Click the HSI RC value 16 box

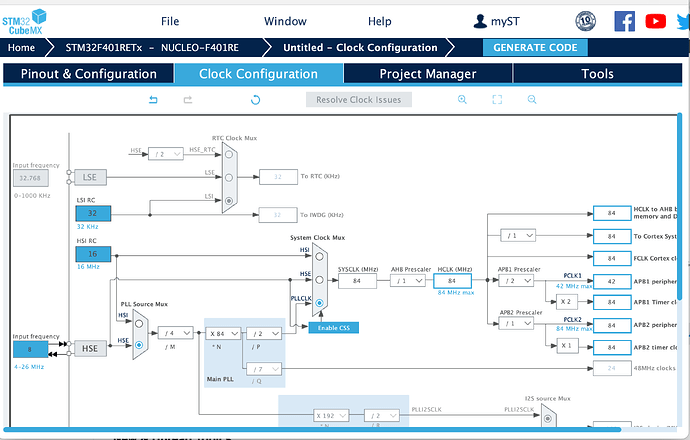[93, 254]
